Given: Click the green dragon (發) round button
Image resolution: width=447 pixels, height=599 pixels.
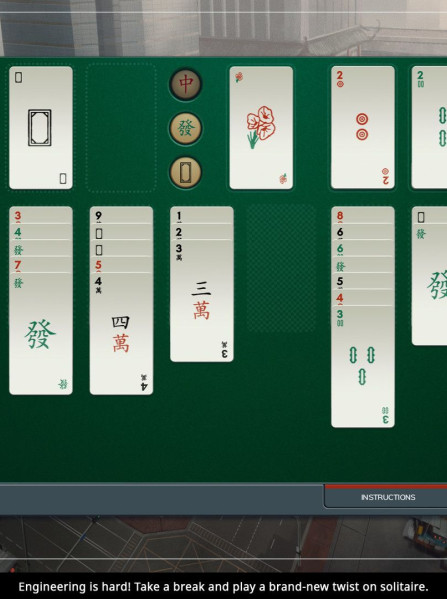Looking at the screenshot, I should coord(185,128).
